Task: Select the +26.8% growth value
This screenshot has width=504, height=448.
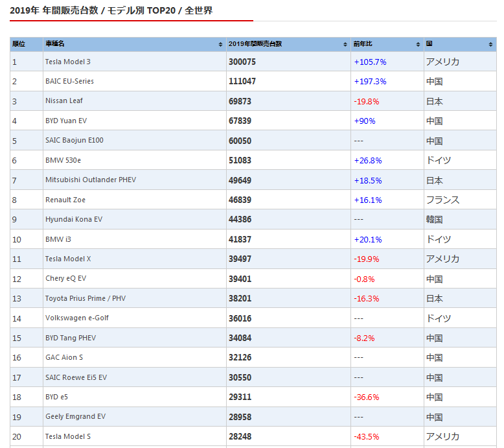Action: 368,161
